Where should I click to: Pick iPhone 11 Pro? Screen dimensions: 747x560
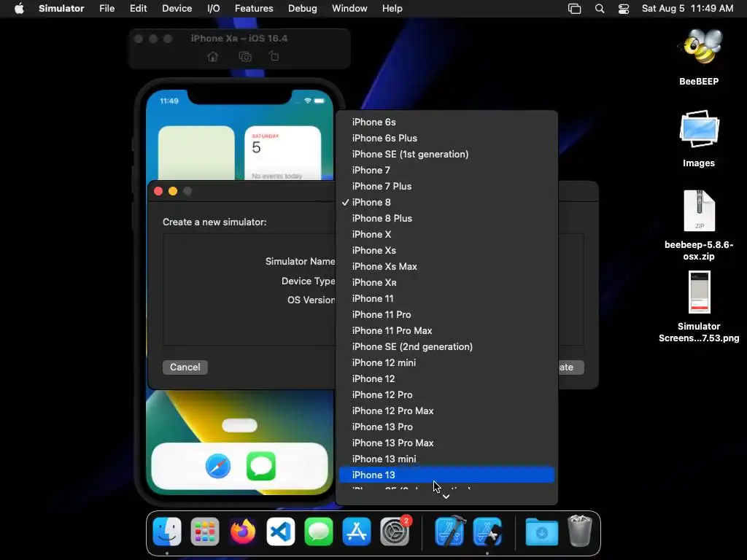pyautogui.click(x=446, y=314)
